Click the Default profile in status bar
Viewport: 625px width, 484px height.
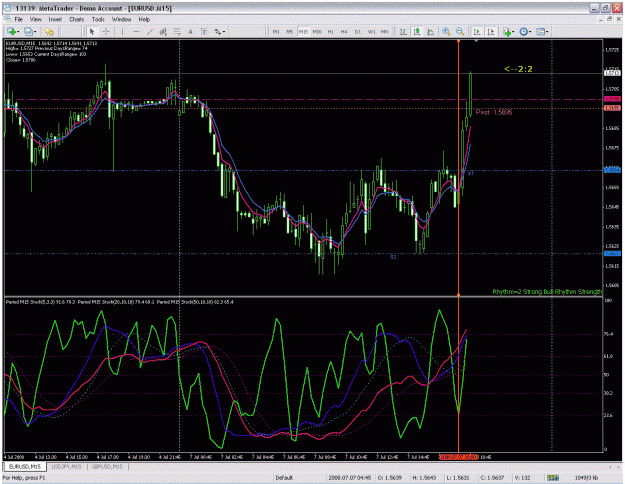(x=284, y=477)
